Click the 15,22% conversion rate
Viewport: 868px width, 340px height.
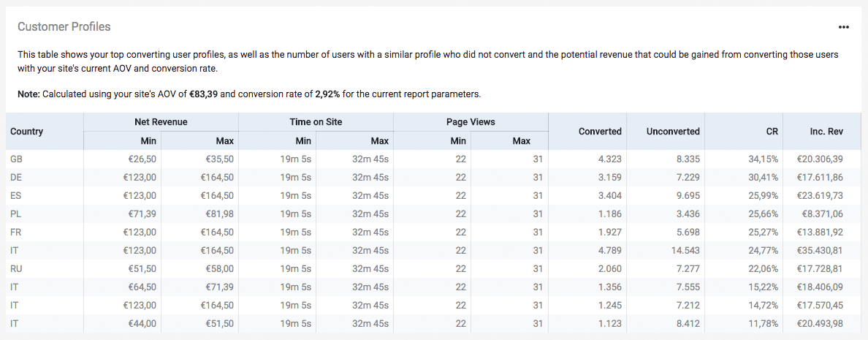click(764, 287)
